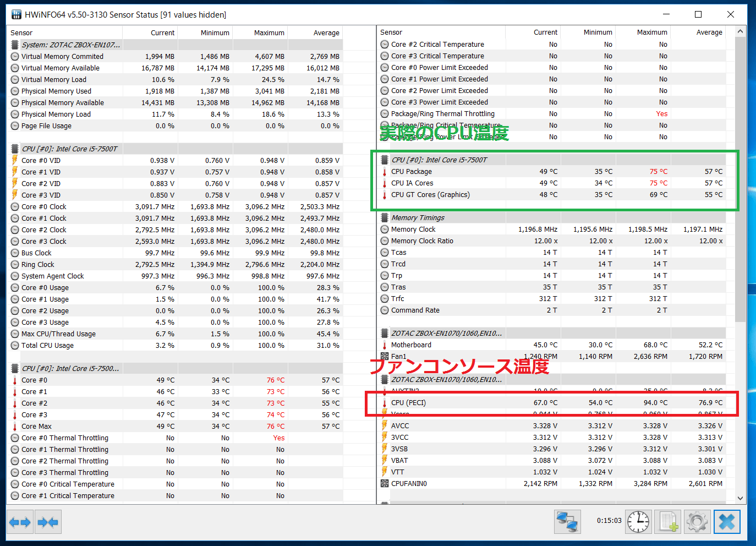Select the Package/Ring Thermal Throttling row
The width and height of the screenshot is (756, 546).
[551, 113]
